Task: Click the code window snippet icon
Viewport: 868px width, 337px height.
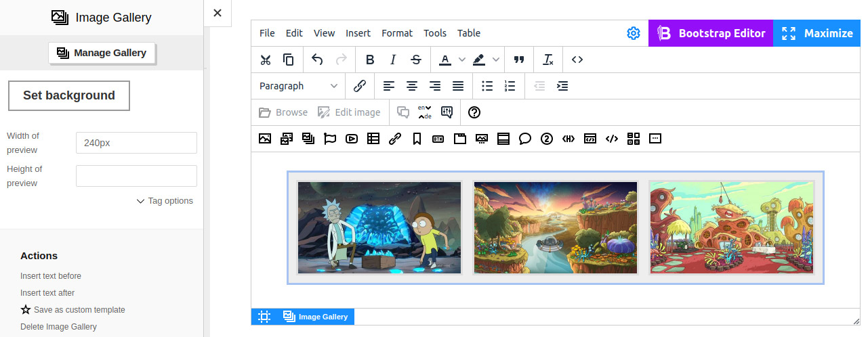Action: click(x=590, y=139)
